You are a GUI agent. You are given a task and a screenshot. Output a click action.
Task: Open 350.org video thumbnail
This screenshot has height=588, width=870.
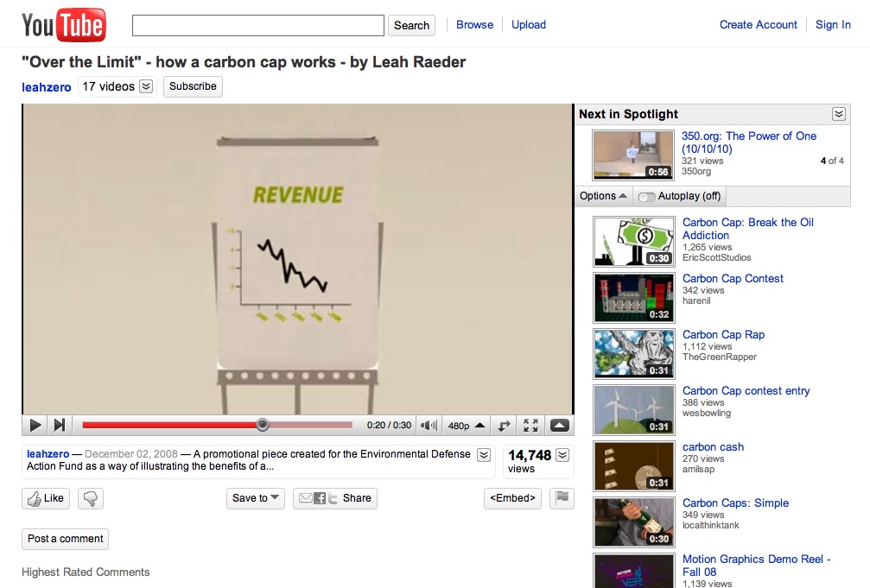point(633,155)
